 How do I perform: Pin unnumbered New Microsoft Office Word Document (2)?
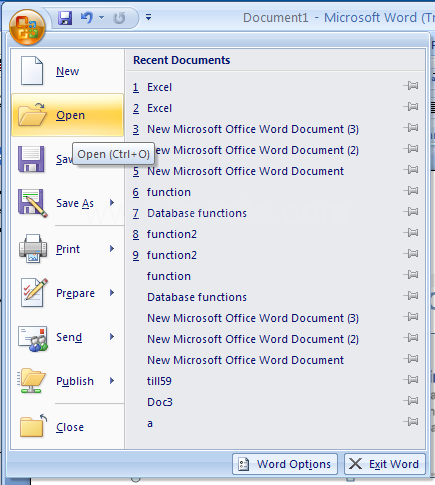click(x=411, y=338)
